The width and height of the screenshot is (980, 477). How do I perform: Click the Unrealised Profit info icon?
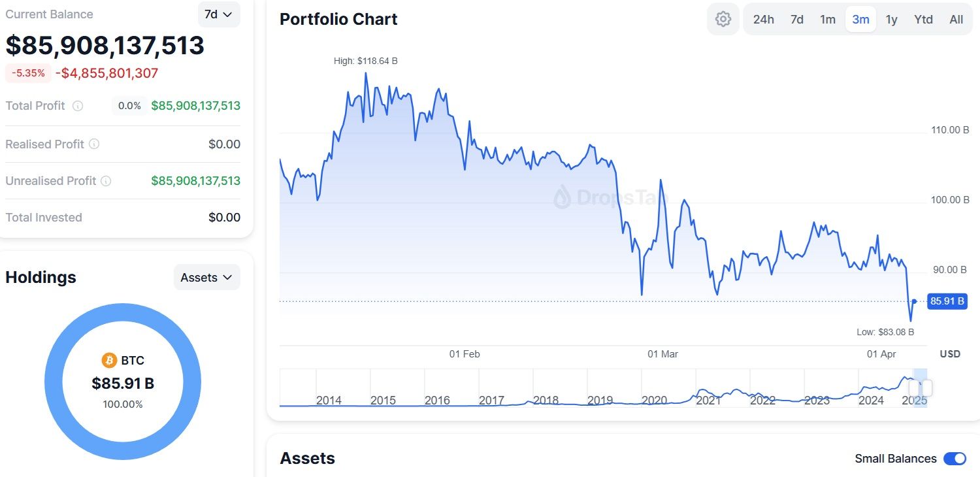click(x=106, y=181)
